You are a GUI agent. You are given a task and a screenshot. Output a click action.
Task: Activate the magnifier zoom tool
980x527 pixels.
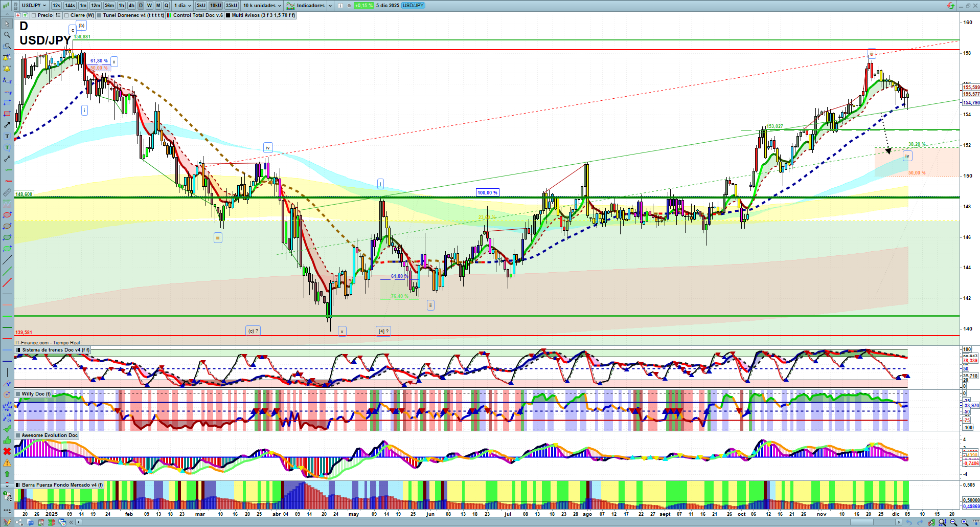(7, 35)
